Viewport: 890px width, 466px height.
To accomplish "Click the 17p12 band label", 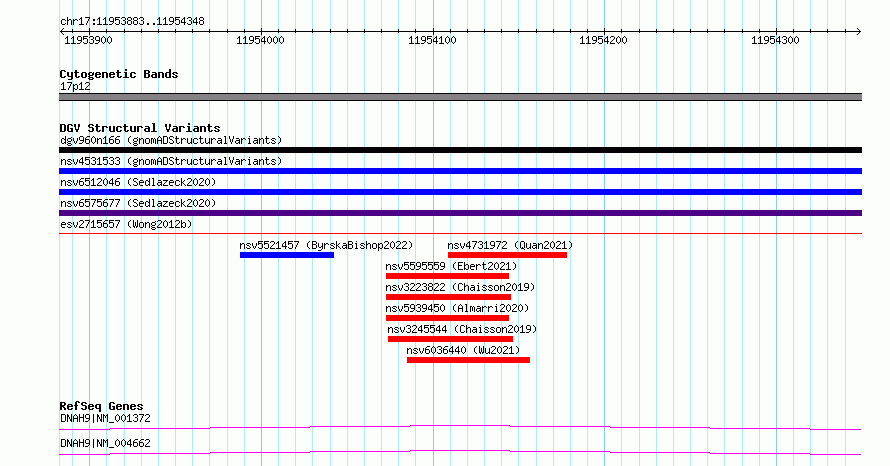I will pos(75,86).
